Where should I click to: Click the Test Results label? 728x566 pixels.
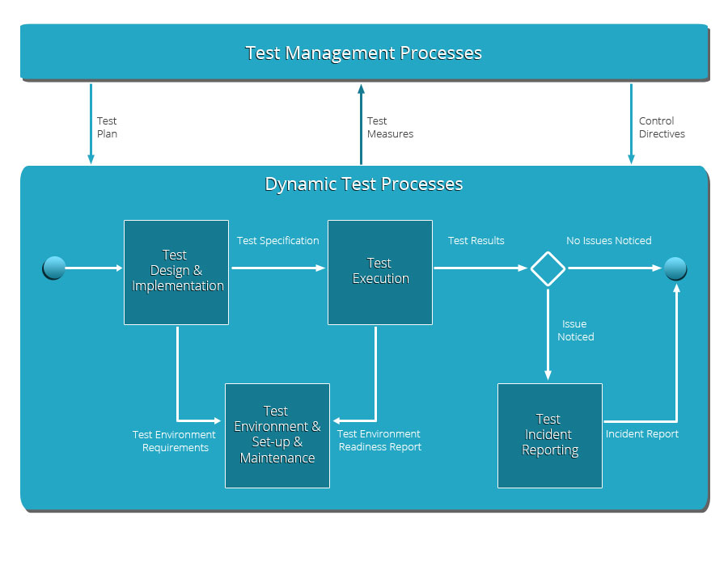pyautogui.click(x=476, y=240)
